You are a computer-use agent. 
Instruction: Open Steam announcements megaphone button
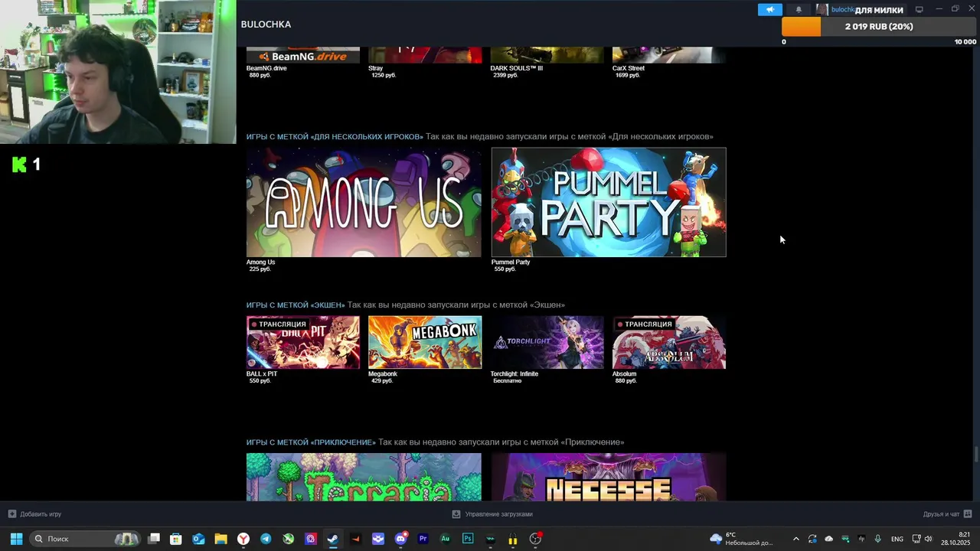(x=770, y=10)
